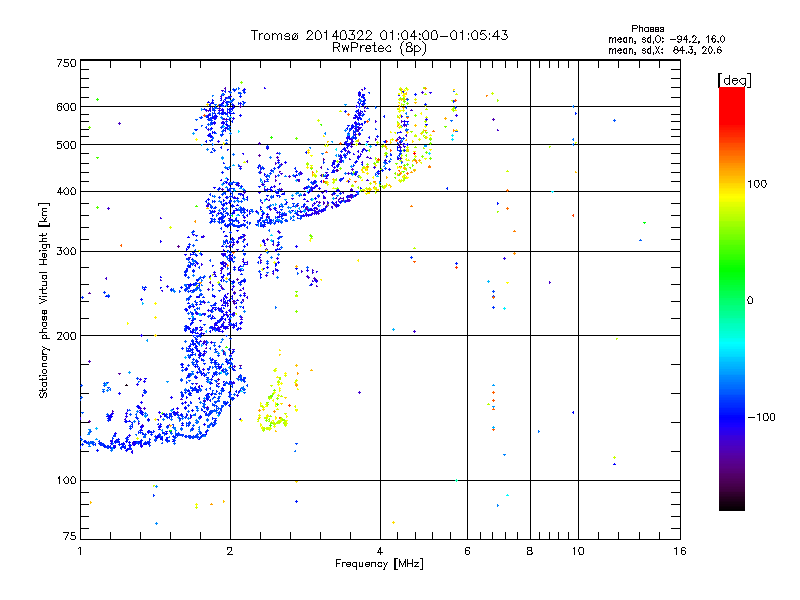Click the x-axis tick label '6'
Screen dimensions: 800x600
467,551
